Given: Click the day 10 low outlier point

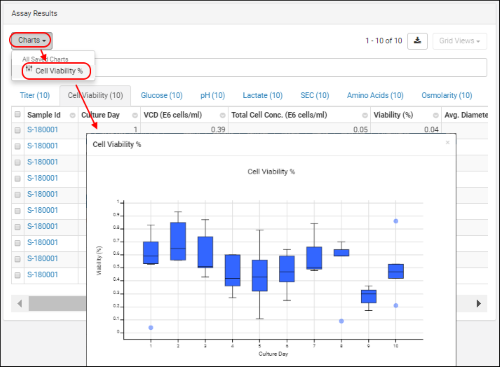Looking at the screenshot, I should (396, 305).
